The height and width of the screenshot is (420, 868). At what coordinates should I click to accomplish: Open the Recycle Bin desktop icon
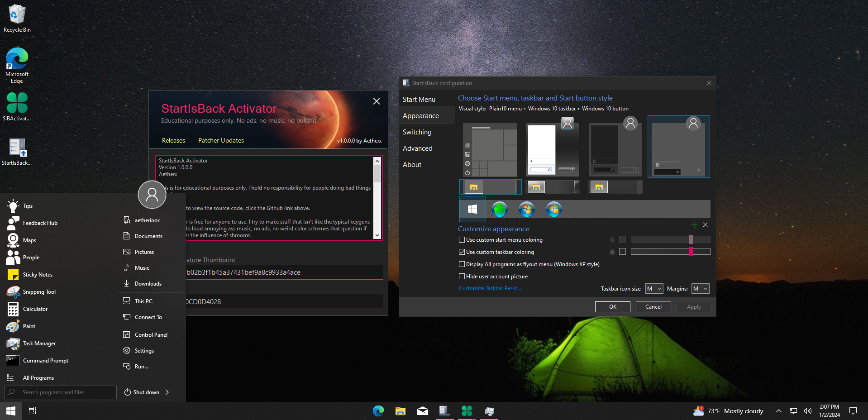click(x=17, y=19)
